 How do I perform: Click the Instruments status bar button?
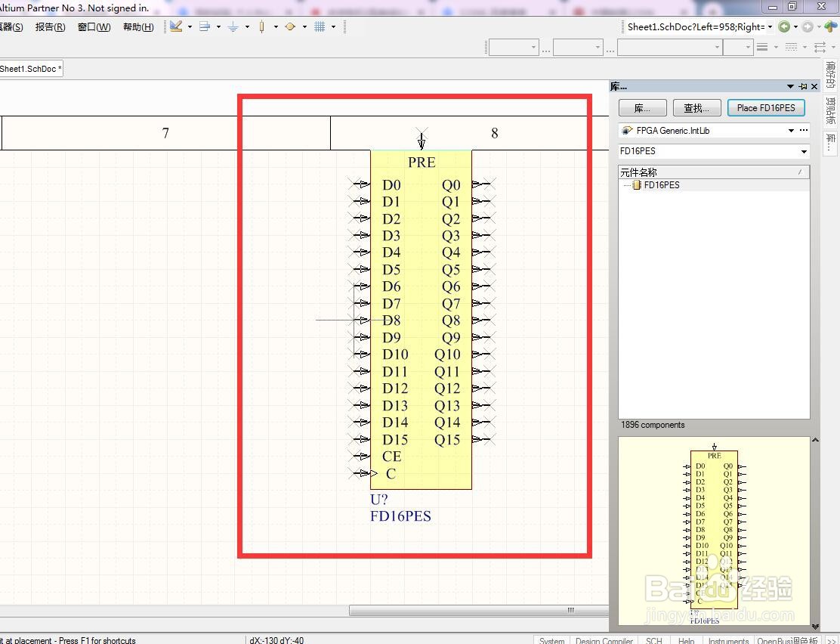coord(728,640)
